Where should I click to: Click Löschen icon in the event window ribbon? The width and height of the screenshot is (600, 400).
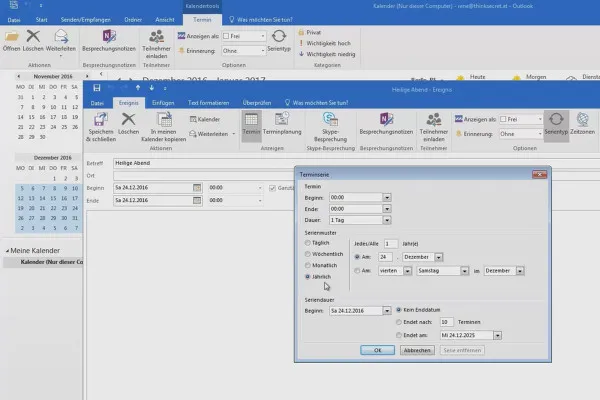[x=128, y=119]
